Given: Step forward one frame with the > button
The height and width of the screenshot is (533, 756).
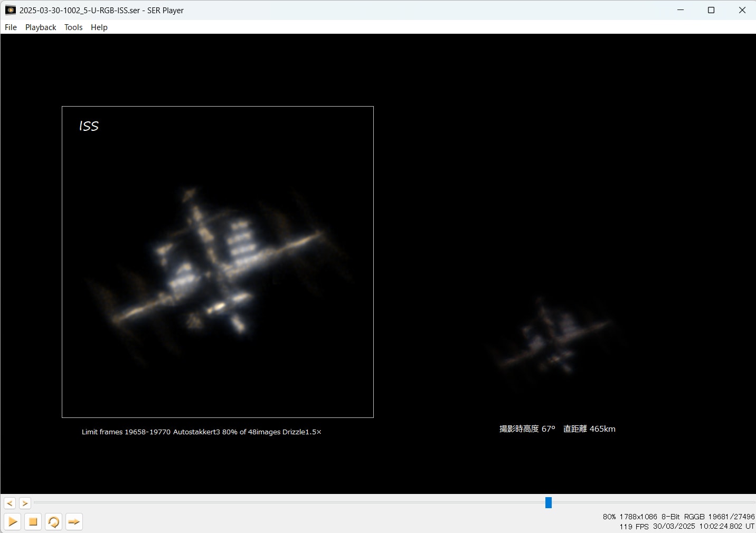Looking at the screenshot, I should click(x=25, y=503).
